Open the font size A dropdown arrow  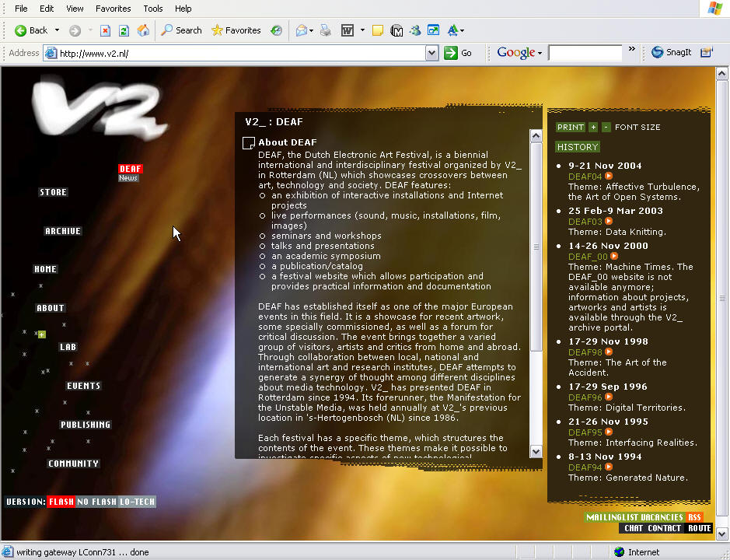[462, 31]
